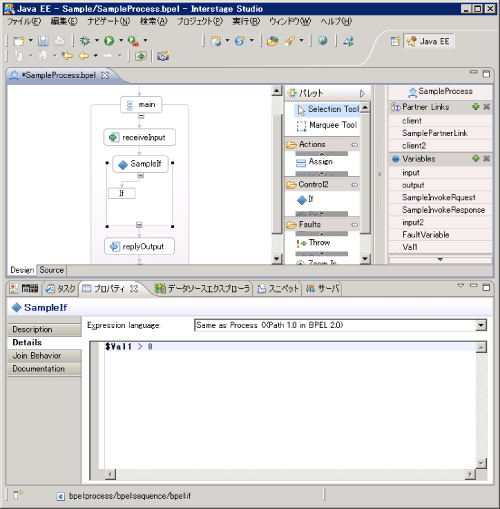Viewport: 500px width, 509px height.
Task: Choose the Selection Tool in palette
Action: click(x=328, y=109)
